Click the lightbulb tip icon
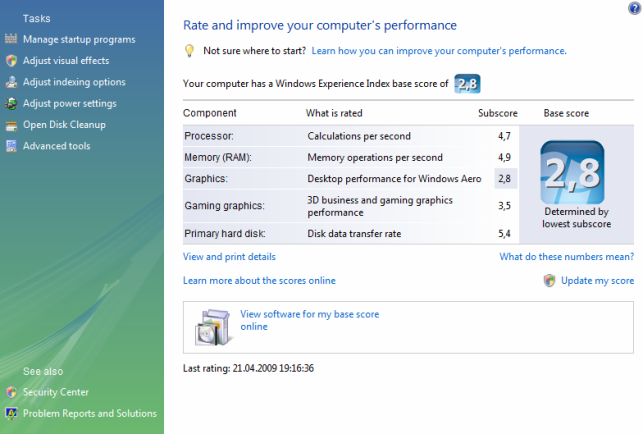This screenshot has width=643, height=434. click(189, 51)
